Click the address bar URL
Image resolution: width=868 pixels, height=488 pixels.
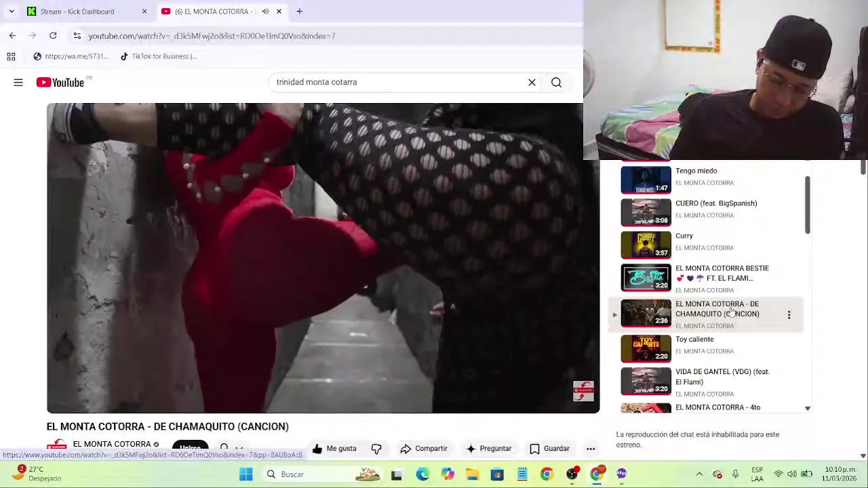[x=212, y=35]
